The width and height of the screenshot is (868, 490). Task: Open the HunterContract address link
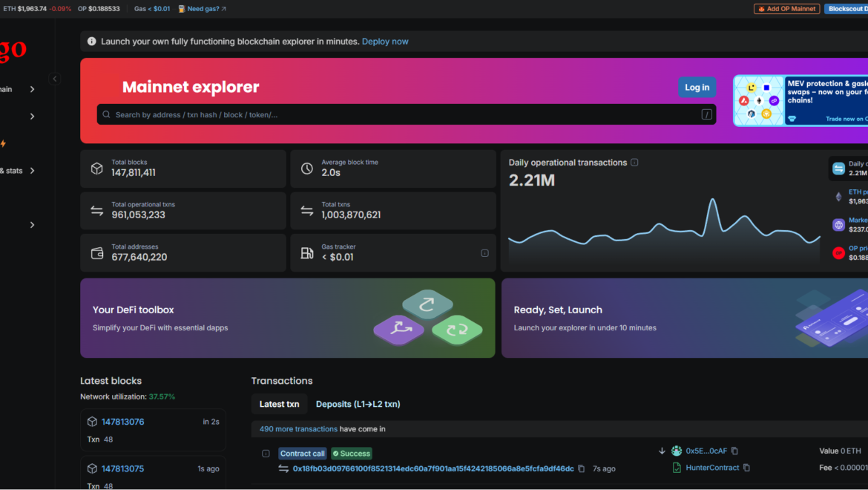click(712, 468)
